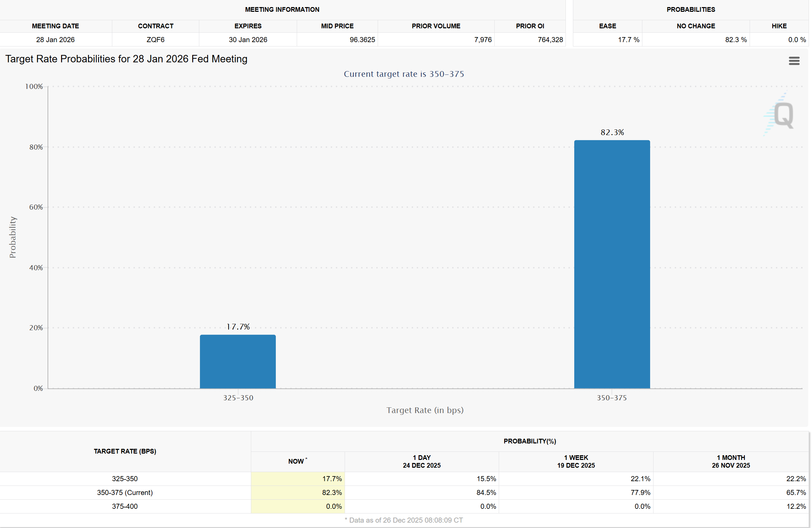Click the QuikStrike Q logo watermark
The image size is (812, 528).
[783, 115]
